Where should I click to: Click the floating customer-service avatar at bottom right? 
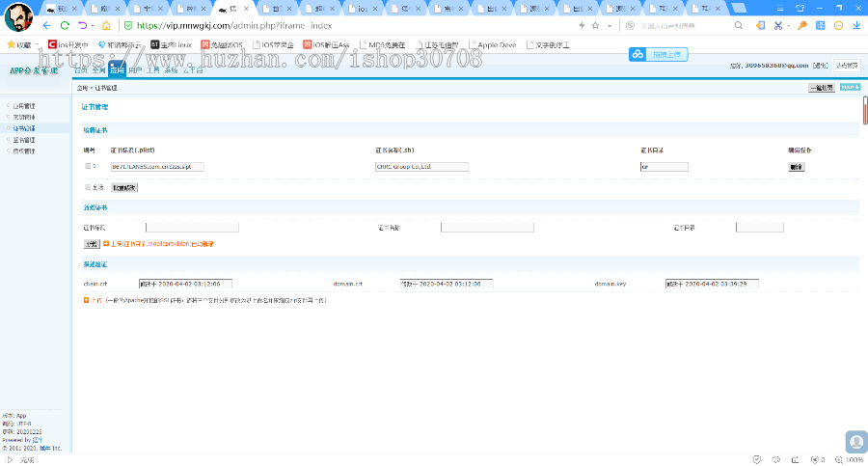pyautogui.click(x=856, y=442)
